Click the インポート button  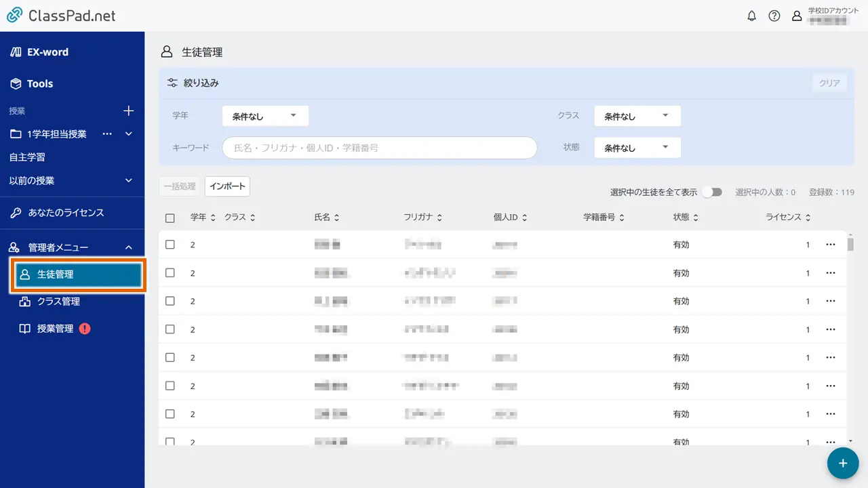(x=227, y=186)
